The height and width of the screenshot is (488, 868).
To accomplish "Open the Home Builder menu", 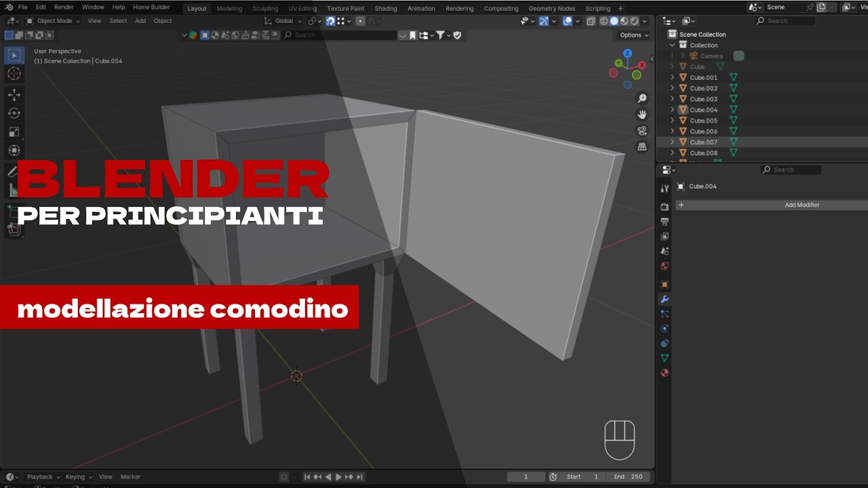I will coord(151,7).
